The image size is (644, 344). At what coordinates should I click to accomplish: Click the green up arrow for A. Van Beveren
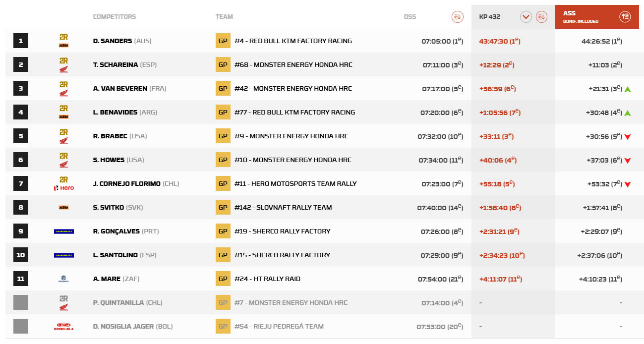click(628, 89)
